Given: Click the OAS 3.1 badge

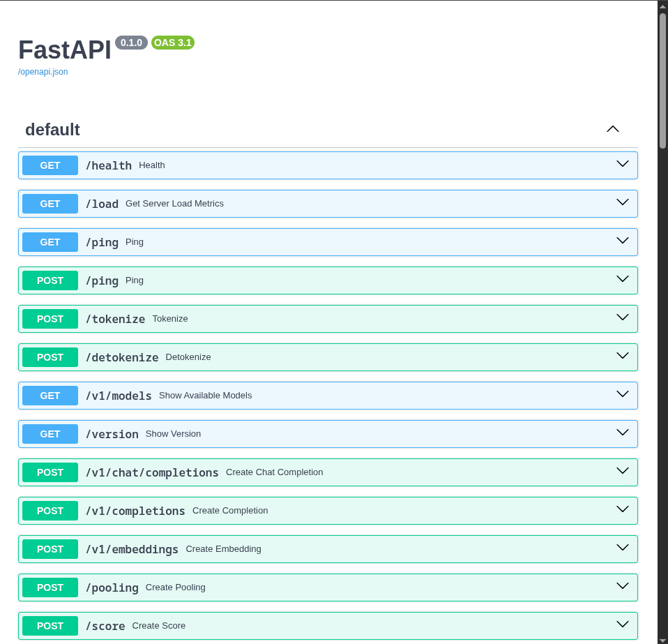Looking at the screenshot, I should pyautogui.click(x=172, y=43).
